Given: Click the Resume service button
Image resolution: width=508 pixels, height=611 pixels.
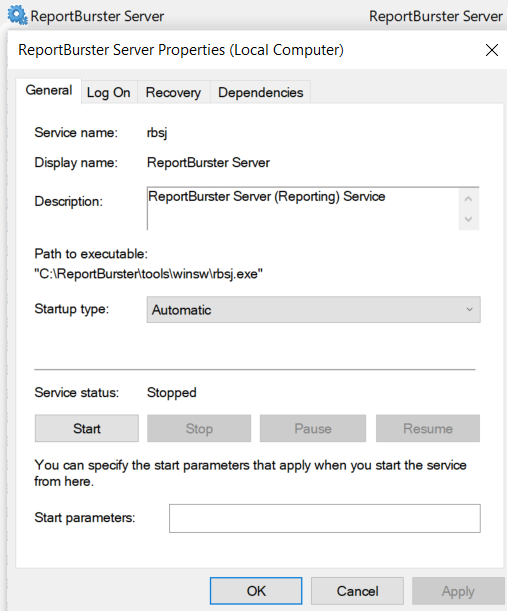Looking at the screenshot, I should [428, 428].
